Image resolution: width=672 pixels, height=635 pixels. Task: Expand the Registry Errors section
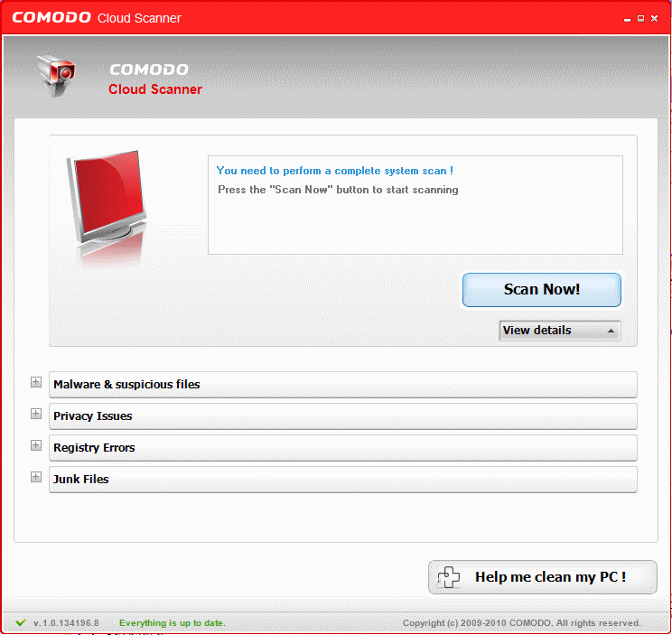(x=36, y=445)
